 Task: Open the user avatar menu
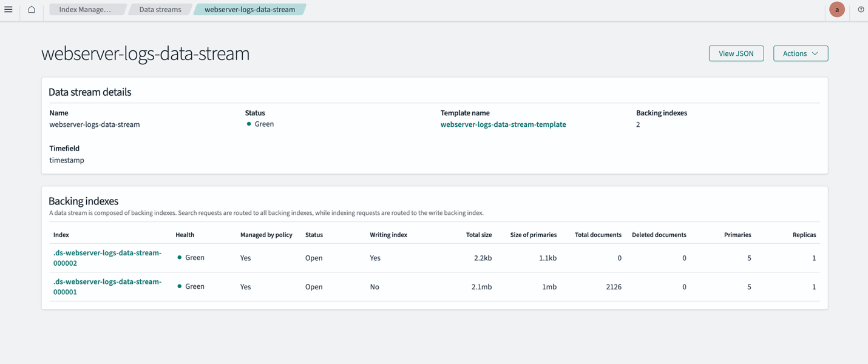(x=837, y=9)
